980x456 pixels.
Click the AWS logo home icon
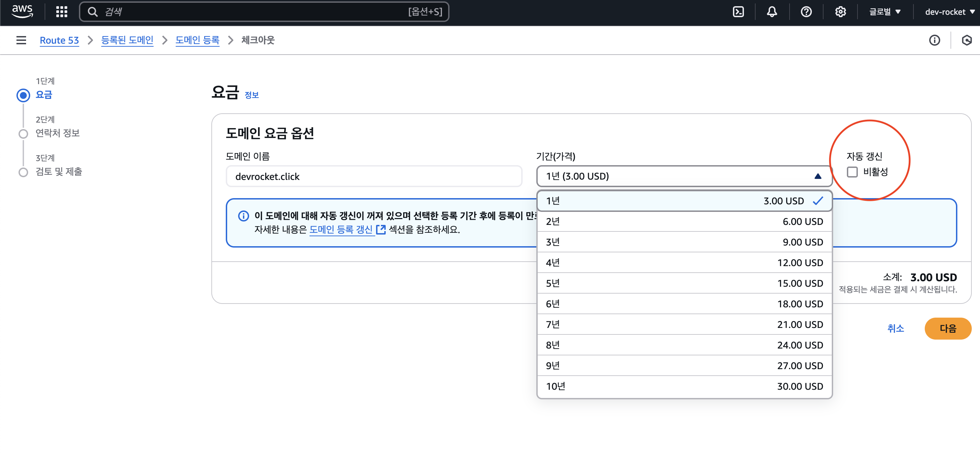(22, 11)
